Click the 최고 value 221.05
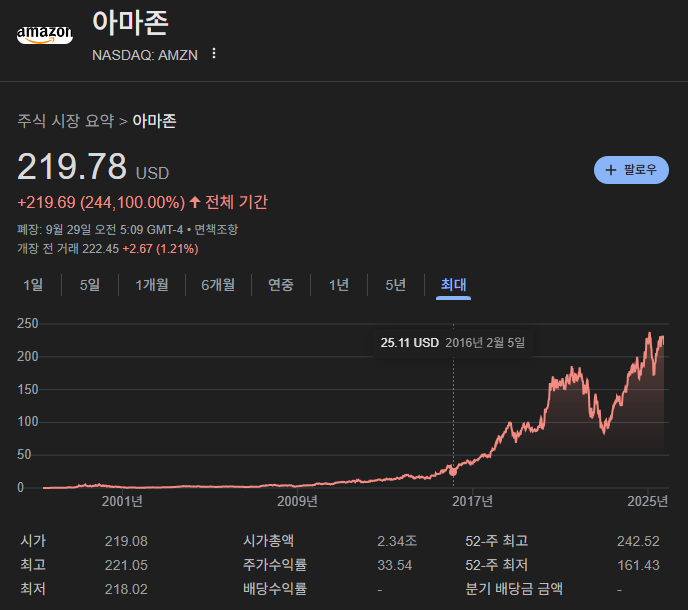This screenshot has width=688, height=610. click(x=126, y=565)
